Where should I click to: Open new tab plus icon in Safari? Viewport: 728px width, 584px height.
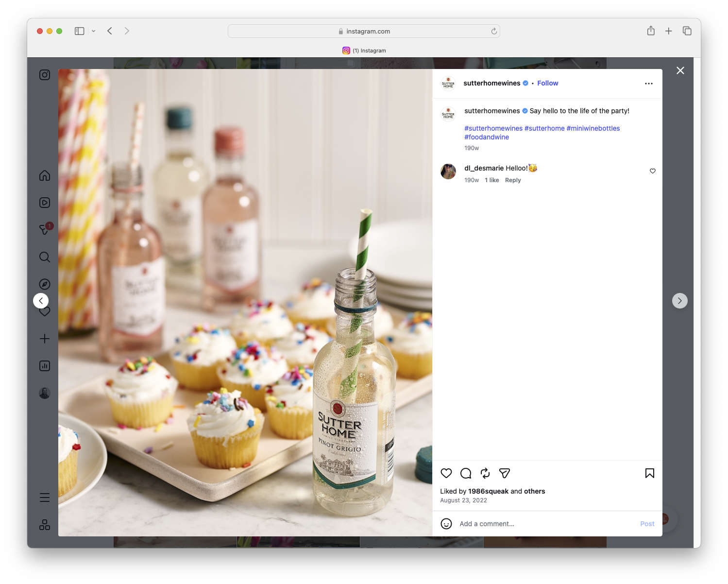click(x=669, y=31)
